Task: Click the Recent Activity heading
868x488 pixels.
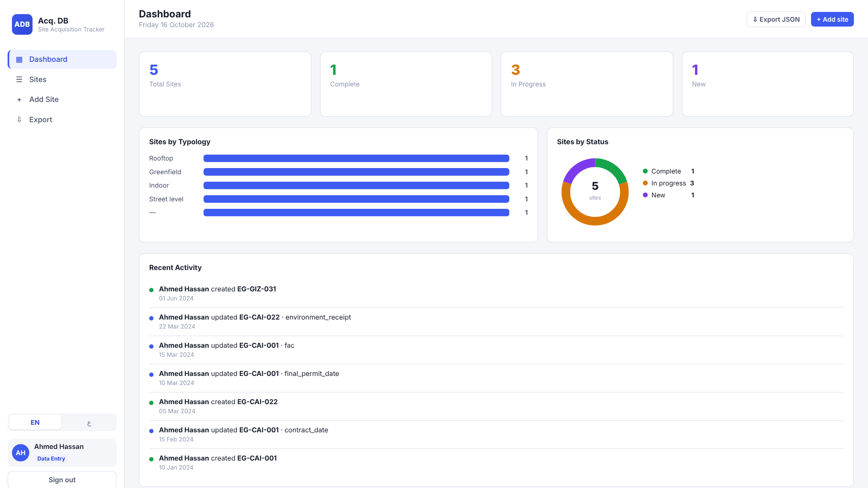Action: coord(175,267)
